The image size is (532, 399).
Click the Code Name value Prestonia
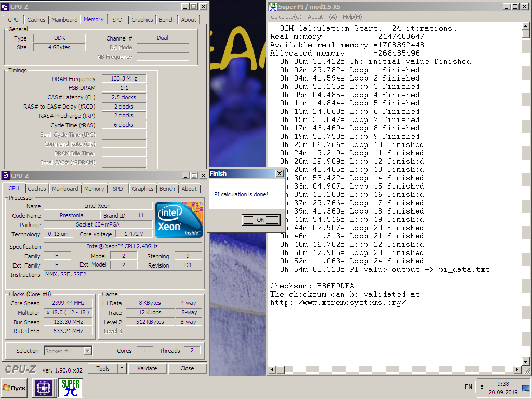[x=72, y=215]
